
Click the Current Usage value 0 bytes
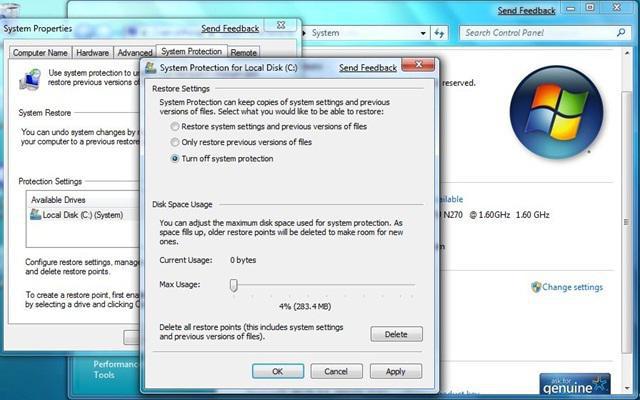coord(243,260)
